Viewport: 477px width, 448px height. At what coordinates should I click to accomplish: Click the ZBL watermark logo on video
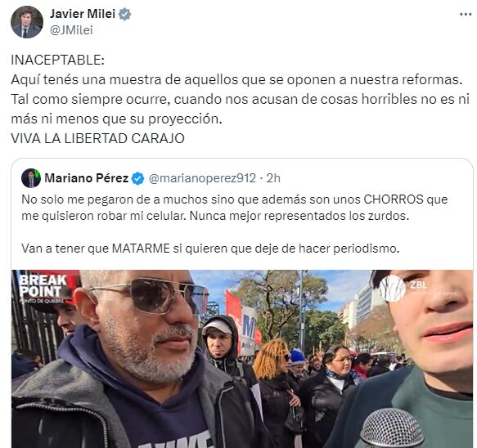click(x=404, y=287)
